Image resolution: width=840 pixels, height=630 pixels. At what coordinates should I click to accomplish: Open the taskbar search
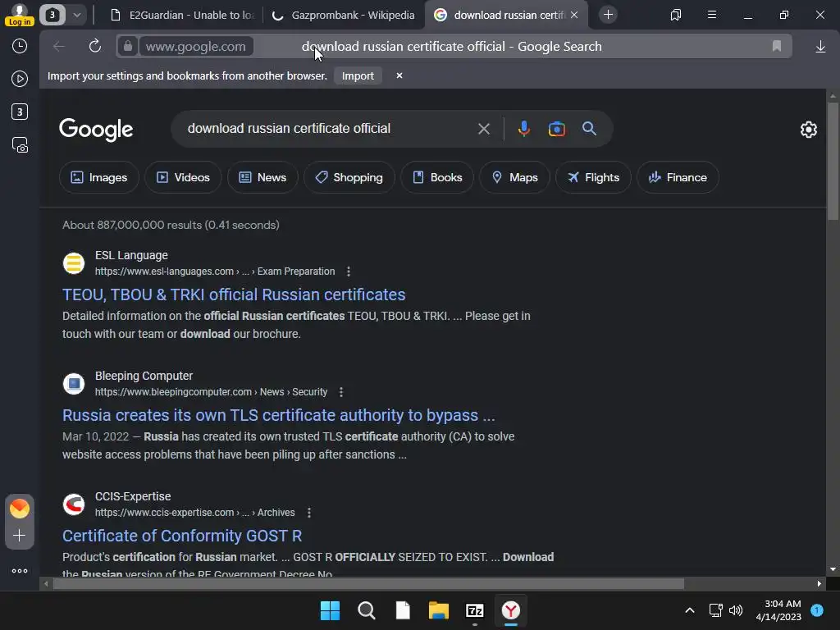367,610
